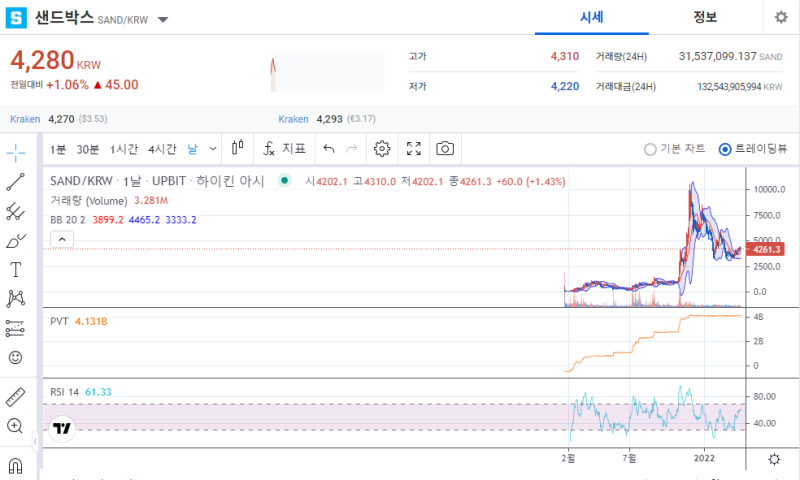This screenshot has height=480, width=800.
Task: Set chart interval to 30분
Action: (88, 149)
